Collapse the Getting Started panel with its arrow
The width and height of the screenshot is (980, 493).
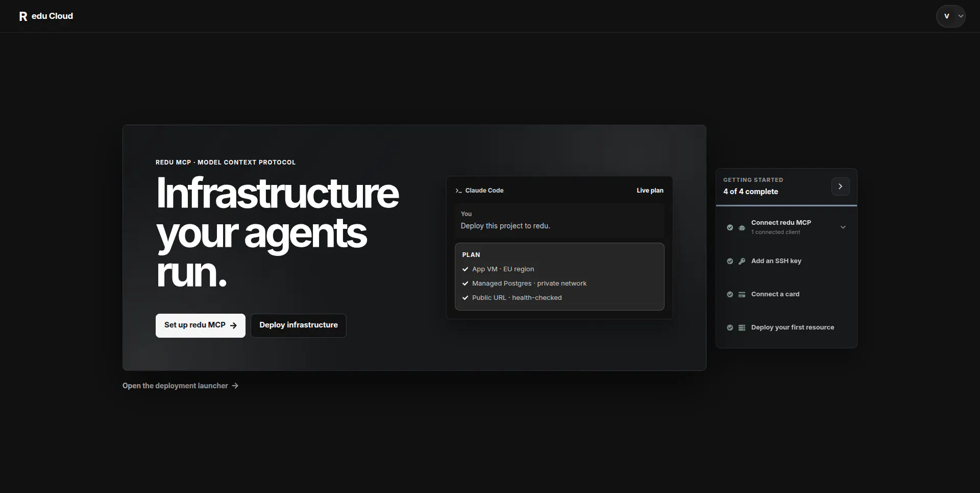[x=840, y=186]
